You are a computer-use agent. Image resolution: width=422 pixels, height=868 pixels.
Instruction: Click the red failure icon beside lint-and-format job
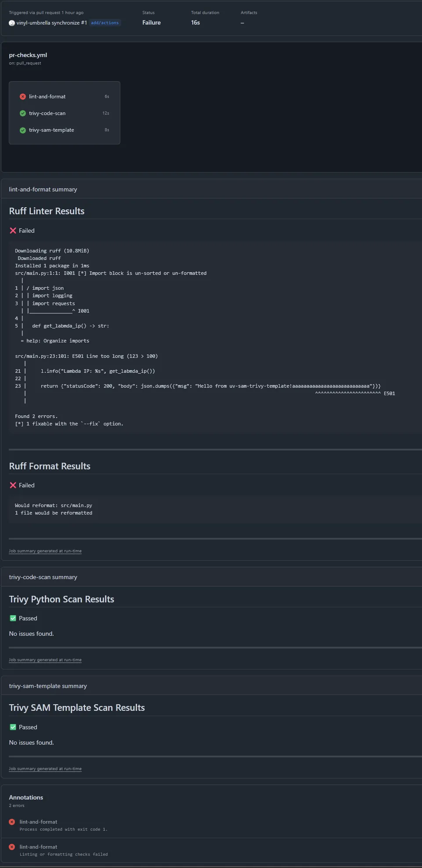(x=23, y=97)
